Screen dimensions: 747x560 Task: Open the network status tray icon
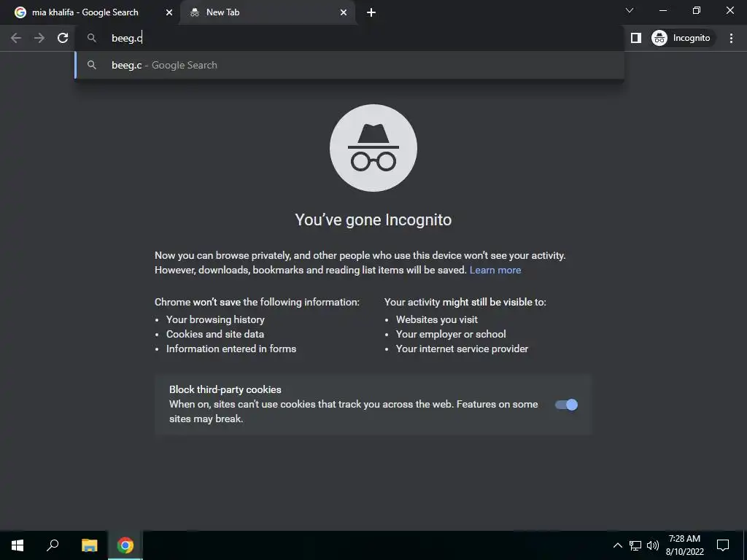pos(635,545)
